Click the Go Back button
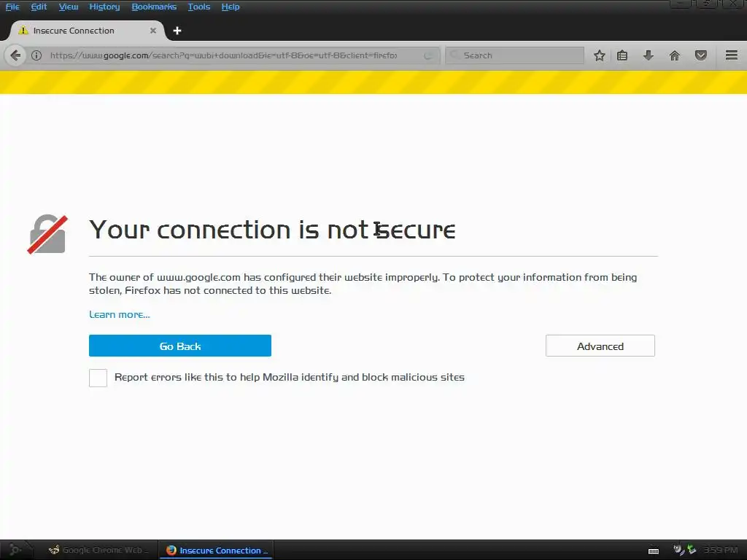 pos(180,346)
